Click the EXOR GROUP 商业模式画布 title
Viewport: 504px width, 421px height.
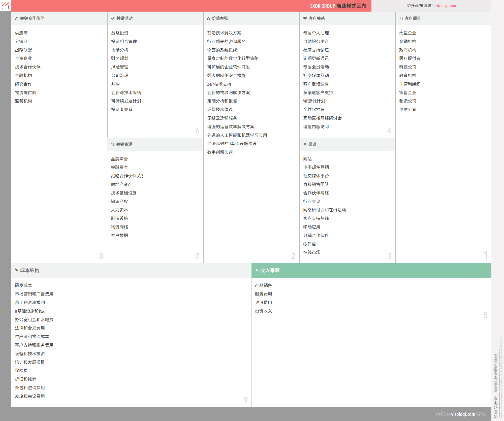[x=338, y=6]
